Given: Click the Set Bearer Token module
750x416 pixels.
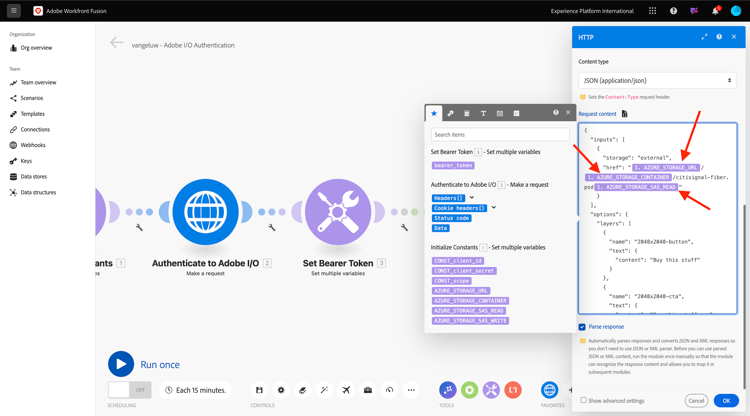Looking at the screenshot, I should [x=338, y=212].
